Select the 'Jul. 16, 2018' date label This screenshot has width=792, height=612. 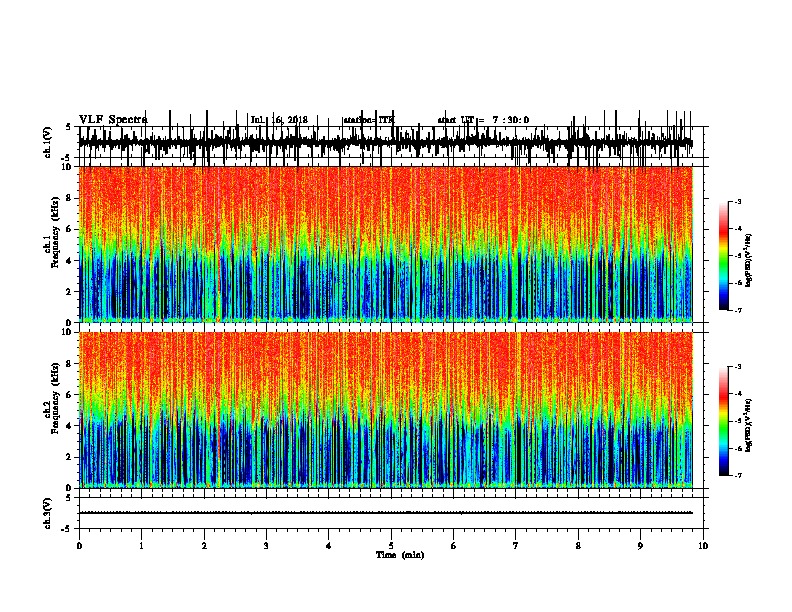[x=279, y=120]
